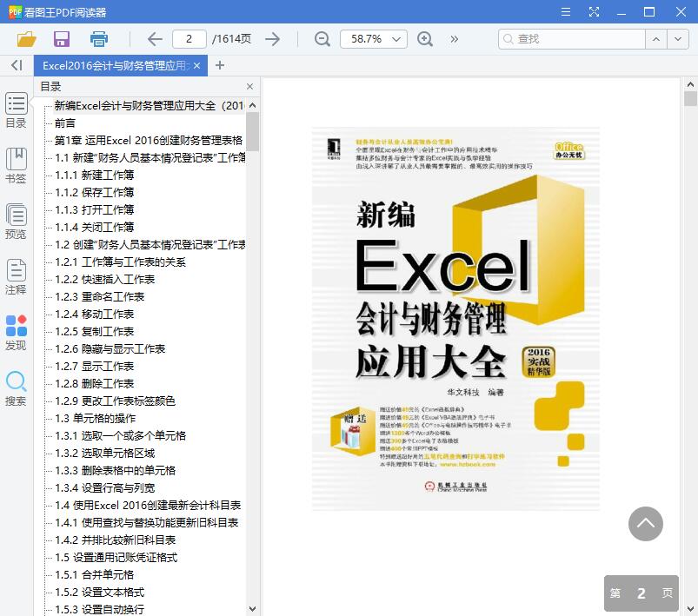Toggle fullscreen mode icon in title bar

594,12
